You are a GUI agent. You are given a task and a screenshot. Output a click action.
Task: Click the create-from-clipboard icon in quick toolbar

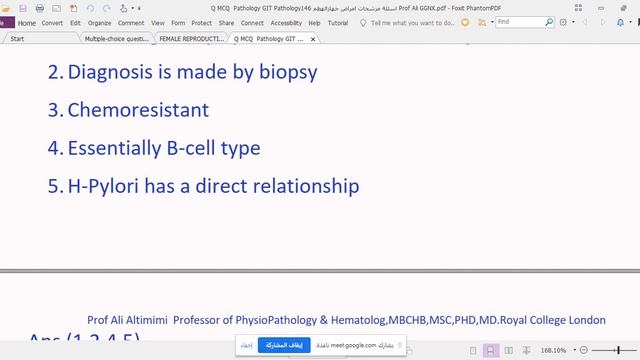pyautogui.click(x=73, y=8)
